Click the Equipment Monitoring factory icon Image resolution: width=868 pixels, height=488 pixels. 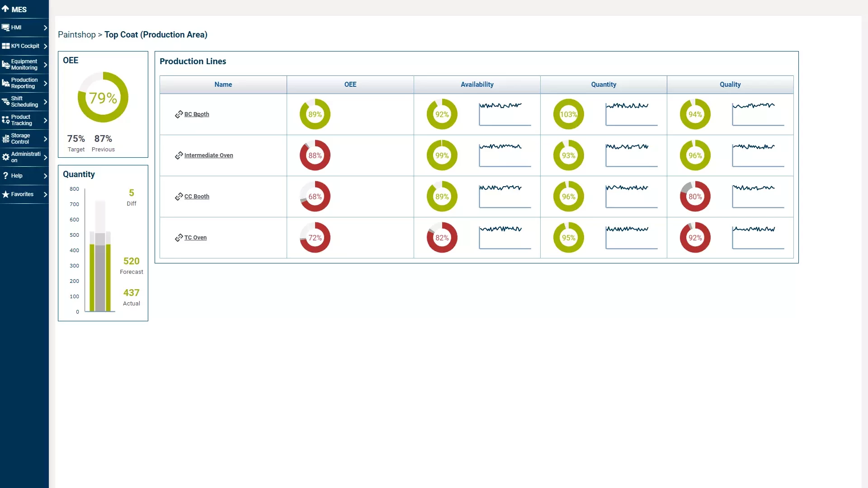tap(5, 65)
